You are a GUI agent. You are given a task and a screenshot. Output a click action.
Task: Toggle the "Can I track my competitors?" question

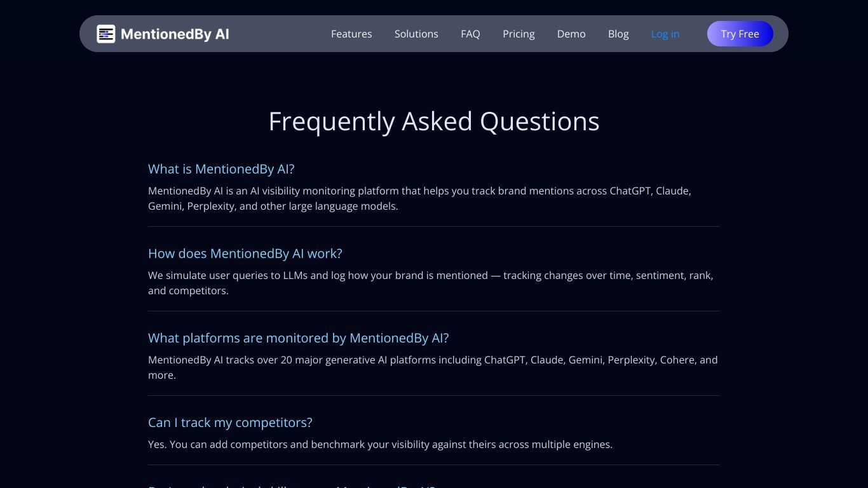tap(230, 423)
